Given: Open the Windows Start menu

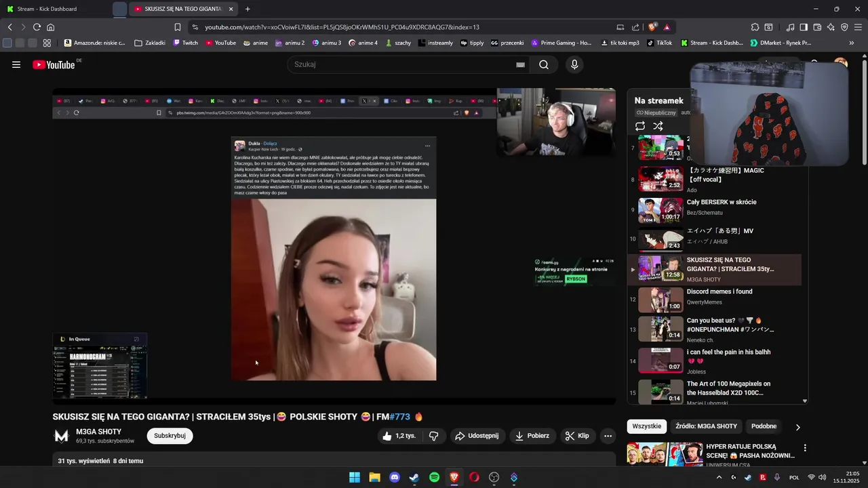Looking at the screenshot, I should point(355,477).
